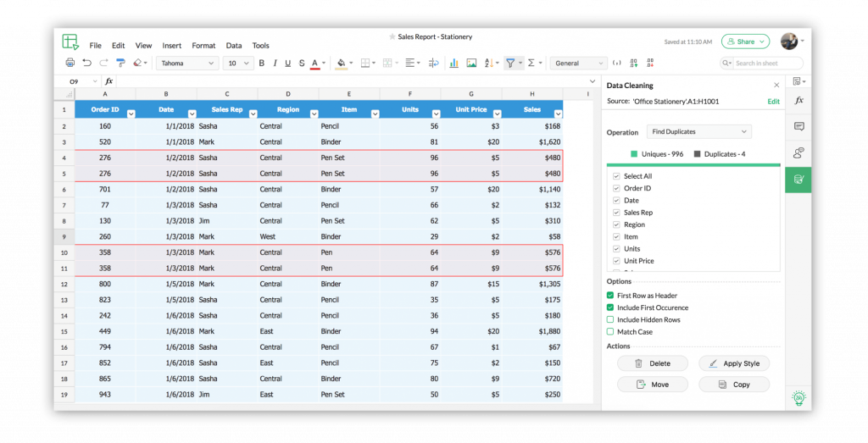Open the Find Duplicates operation dropdown
Image resolution: width=868 pixels, height=443 pixels.
698,132
